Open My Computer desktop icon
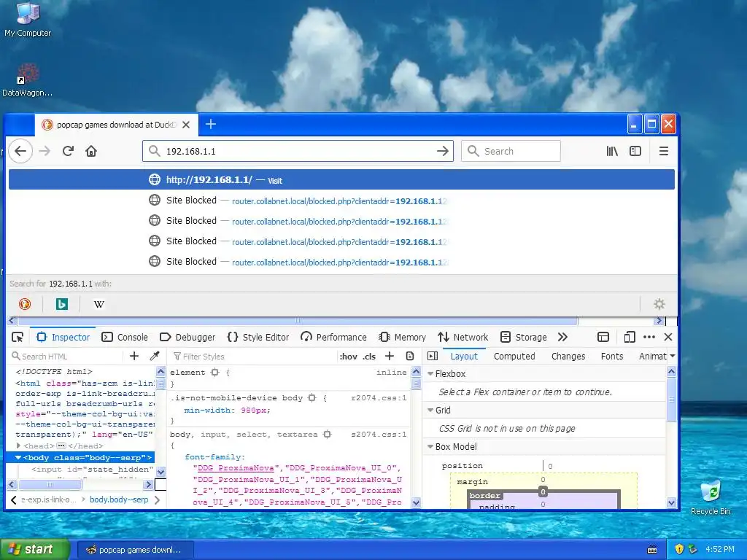The width and height of the screenshot is (747, 560). tap(28, 20)
